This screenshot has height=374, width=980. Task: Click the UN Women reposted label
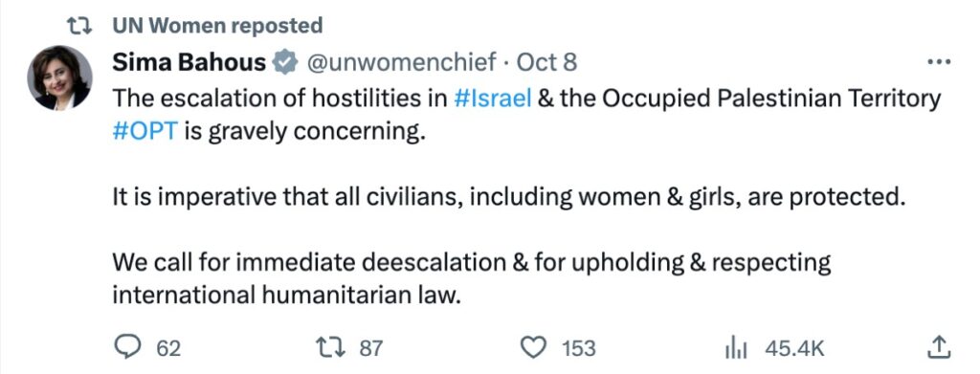pos(217,26)
